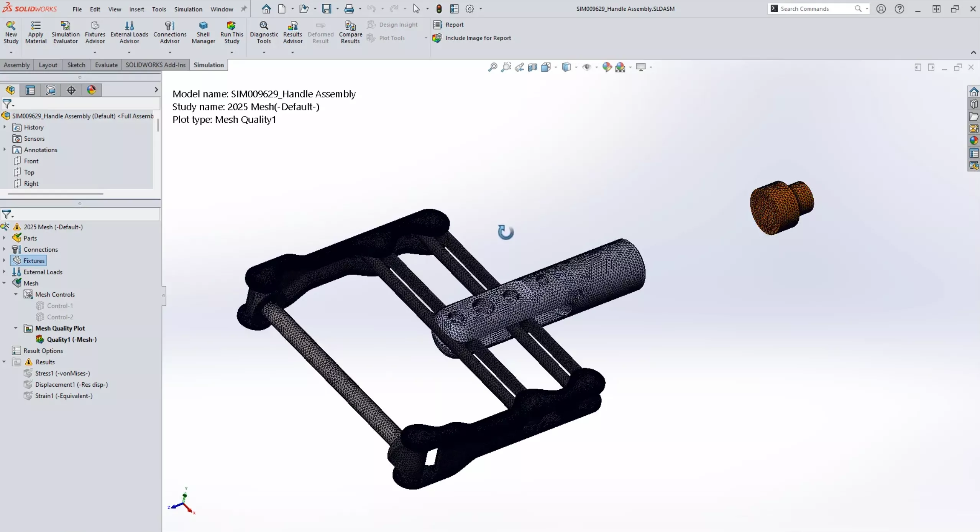
Task: Expand the History tree node
Action: pyautogui.click(x=5, y=127)
